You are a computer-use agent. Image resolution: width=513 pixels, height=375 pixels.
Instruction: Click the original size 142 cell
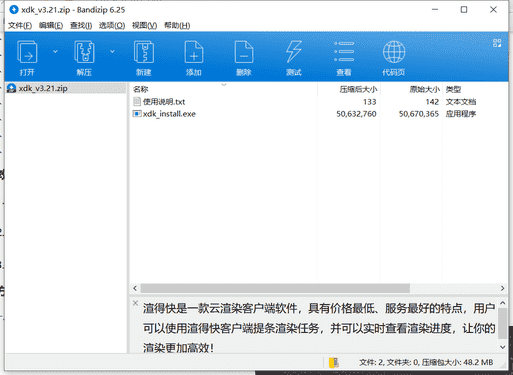(432, 102)
